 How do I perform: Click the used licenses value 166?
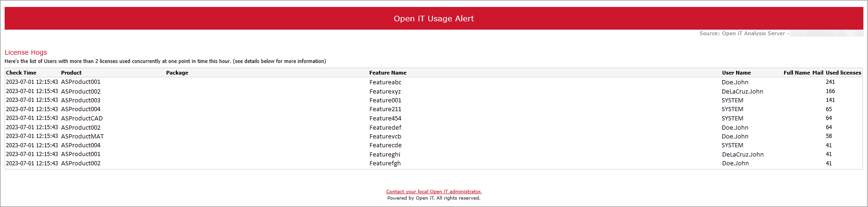pyautogui.click(x=830, y=91)
